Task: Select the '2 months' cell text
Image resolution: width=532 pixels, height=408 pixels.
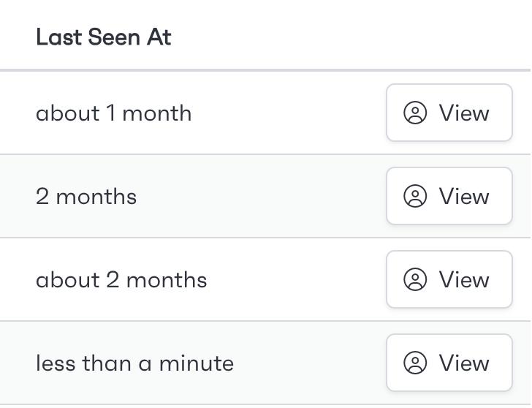Action: 86,197
